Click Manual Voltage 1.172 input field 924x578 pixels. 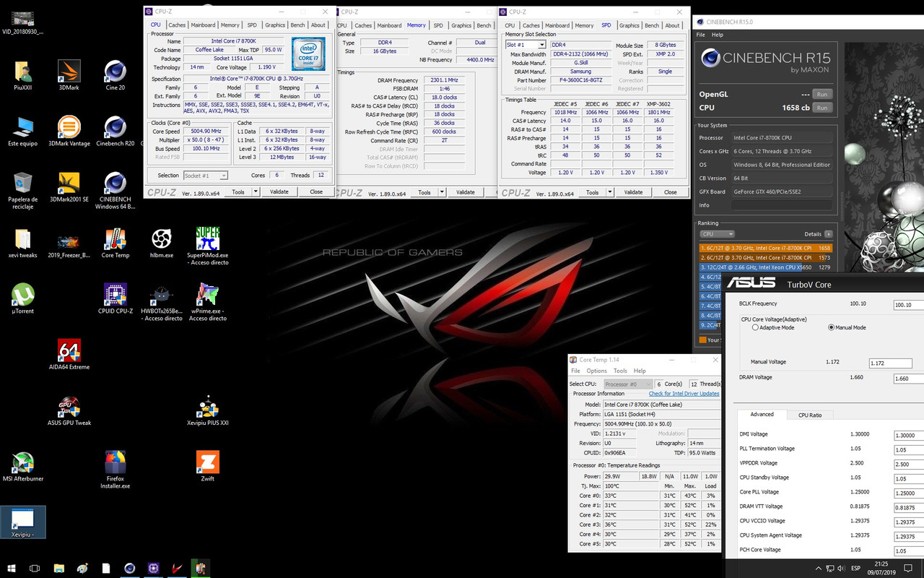890,363
